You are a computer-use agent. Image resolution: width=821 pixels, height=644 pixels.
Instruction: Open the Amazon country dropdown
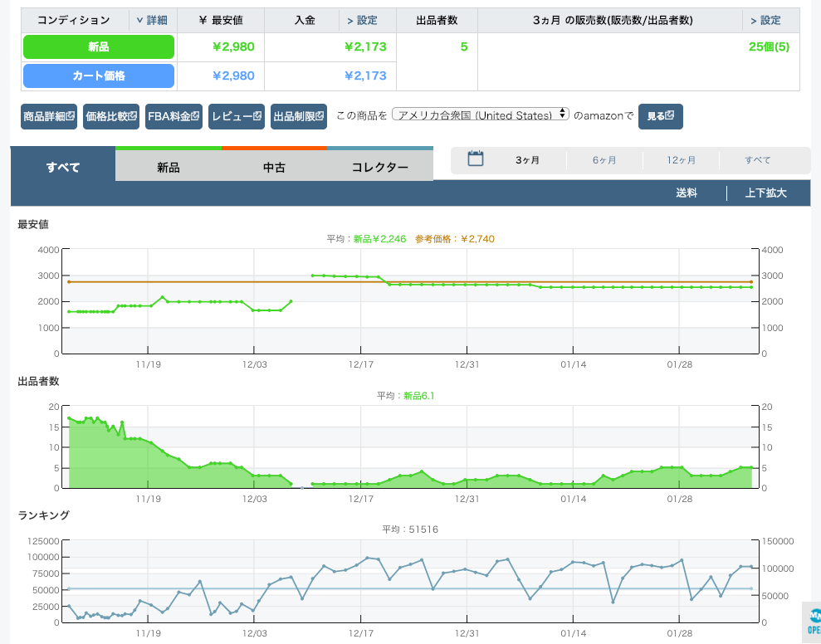pos(480,115)
